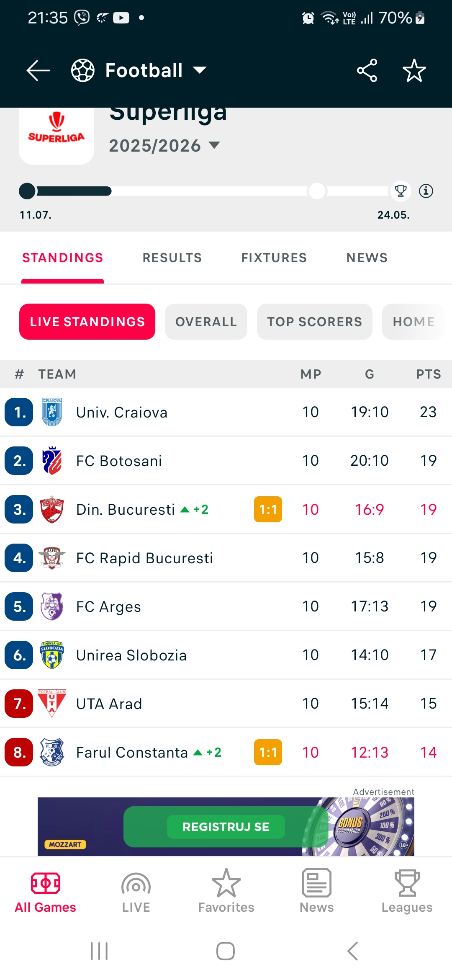Viewport: 452px width, 980px height.
Task: Tap the trophy icon on the timeline
Action: [401, 191]
